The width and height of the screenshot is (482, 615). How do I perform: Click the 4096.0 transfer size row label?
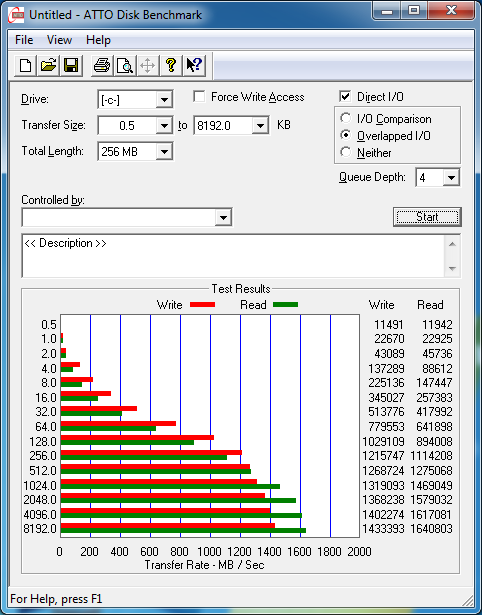(x=40, y=514)
